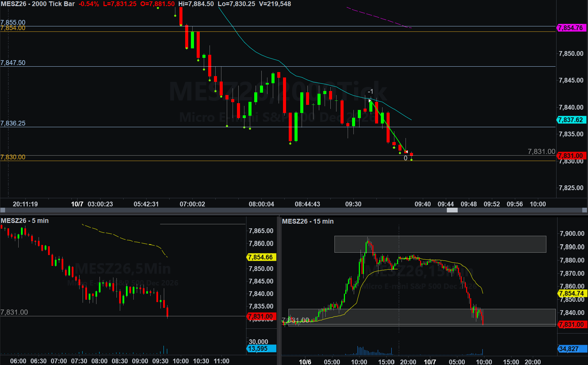Screen dimensions: 588x365
Task: Click the scrollbar left arrow button
Action: pyautogui.click(x=3, y=210)
